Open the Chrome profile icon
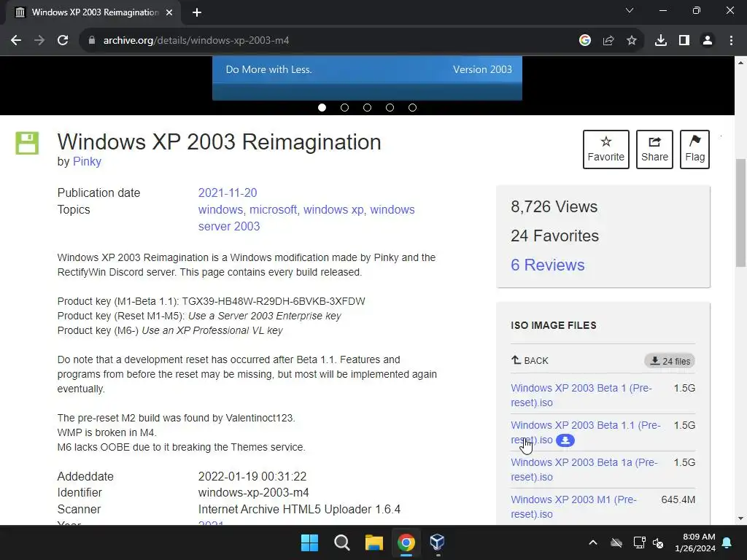The width and height of the screenshot is (747, 560). pyautogui.click(x=708, y=41)
